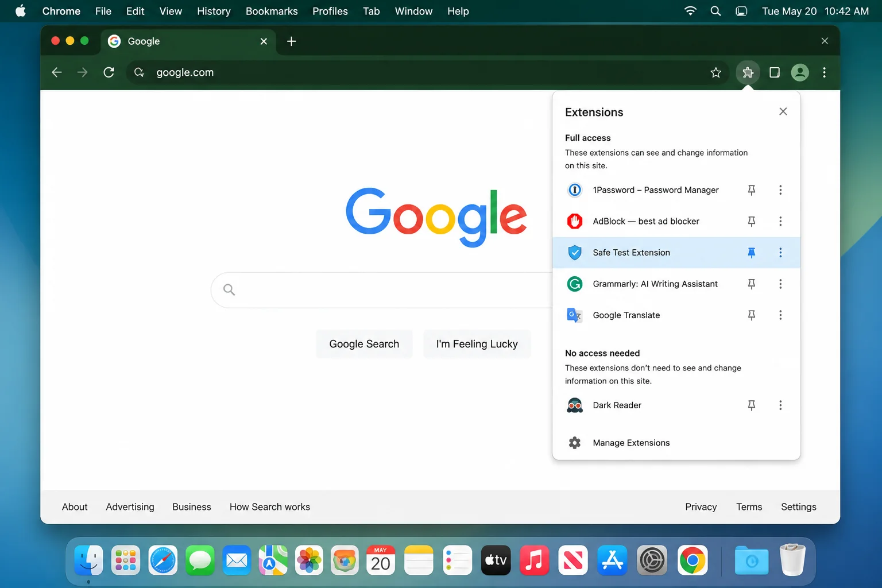Viewport: 882px width, 588px height.
Task: Open the Window menu
Action: pos(413,11)
